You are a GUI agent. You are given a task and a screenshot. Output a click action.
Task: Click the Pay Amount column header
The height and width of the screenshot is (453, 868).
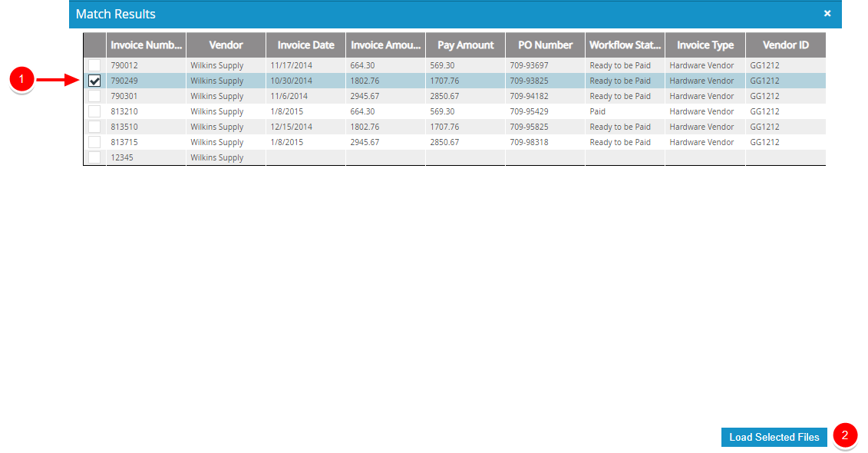tap(465, 45)
